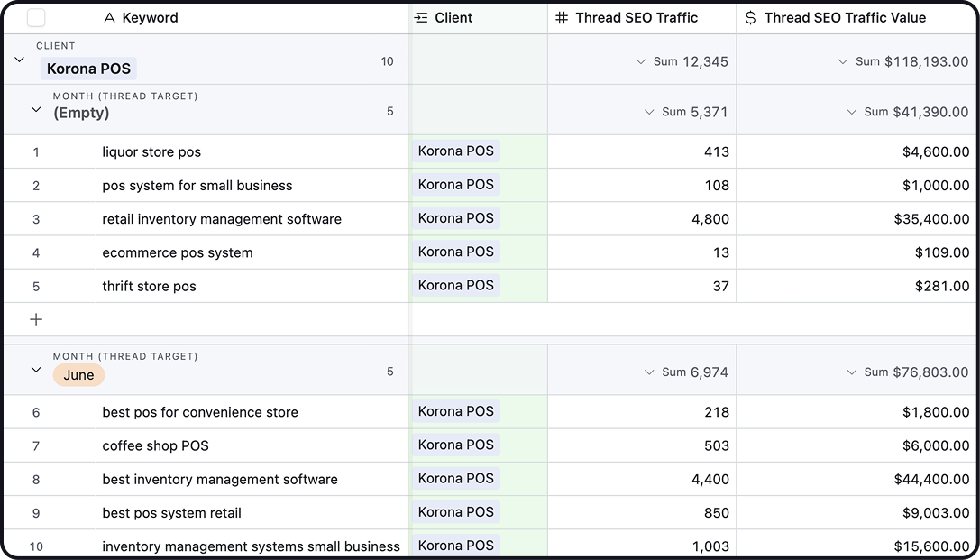The image size is (980, 560).
Task: Click the Korona POS tag in coffee shop POS row
Action: [456, 445]
